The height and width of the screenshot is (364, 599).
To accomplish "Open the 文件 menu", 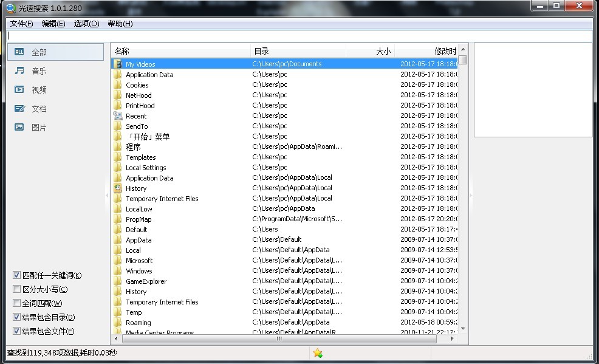I will tap(21, 24).
